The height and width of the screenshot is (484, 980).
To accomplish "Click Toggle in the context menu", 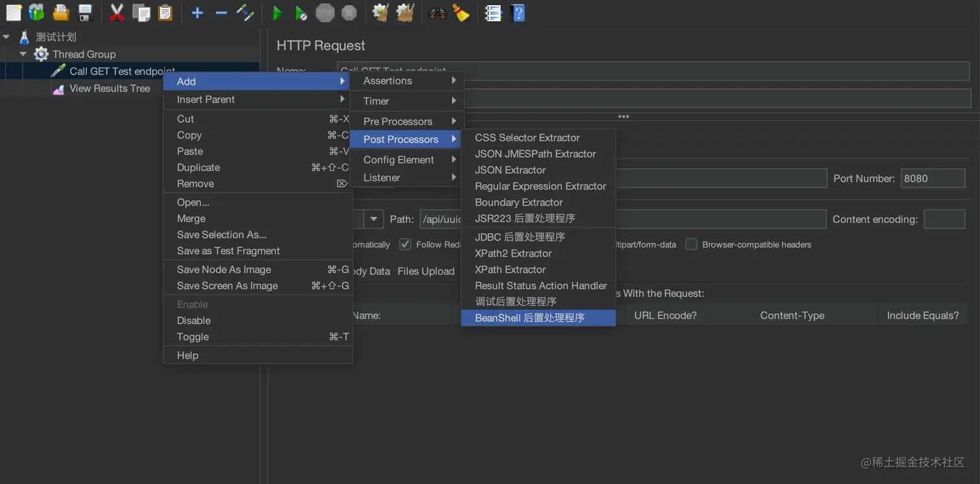I will coord(257,337).
